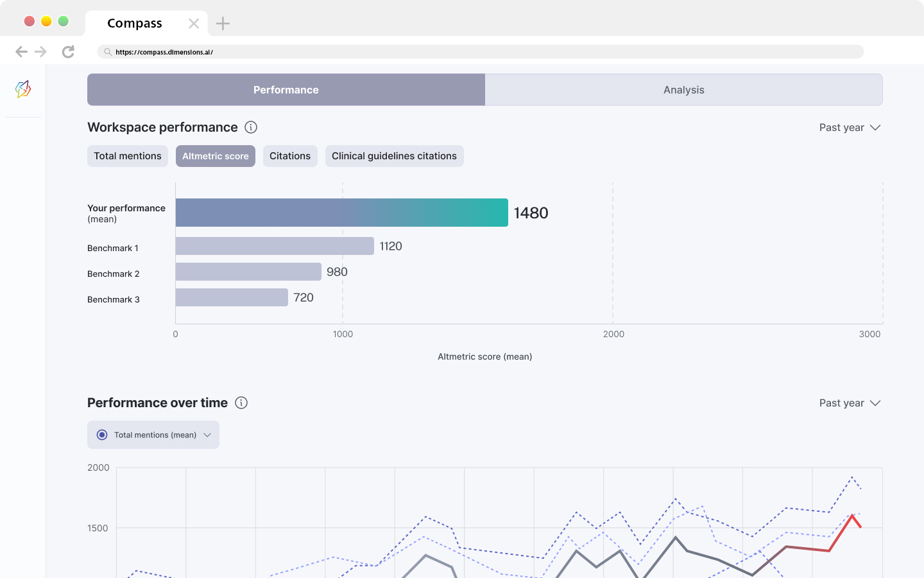This screenshot has height=578, width=924.
Task: Click the 1120 value label
Action: click(x=391, y=247)
